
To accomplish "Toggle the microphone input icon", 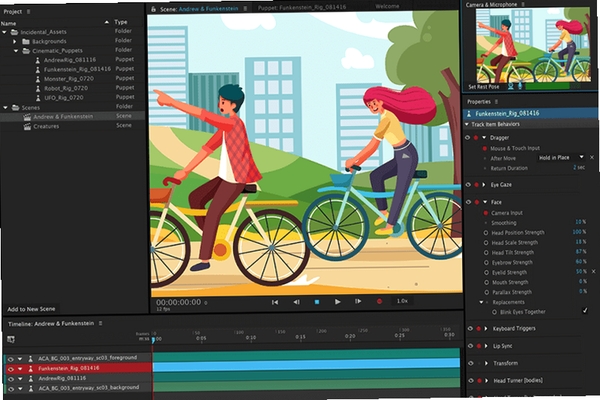I will 520,87.
